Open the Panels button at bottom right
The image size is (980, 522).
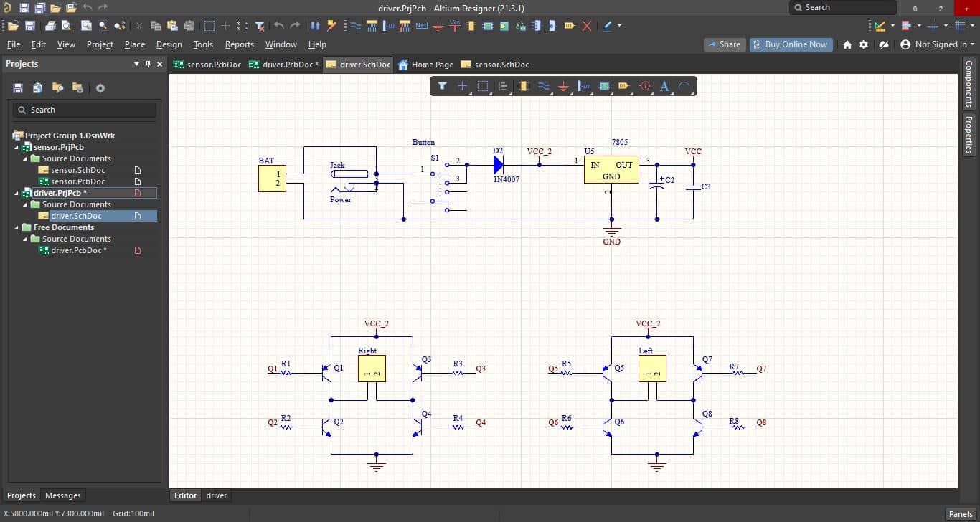click(961, 514)
